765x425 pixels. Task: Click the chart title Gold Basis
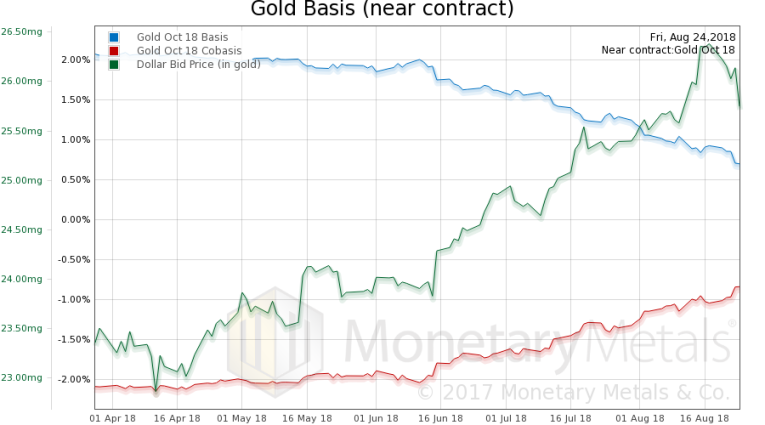click(x=382, y=10)
